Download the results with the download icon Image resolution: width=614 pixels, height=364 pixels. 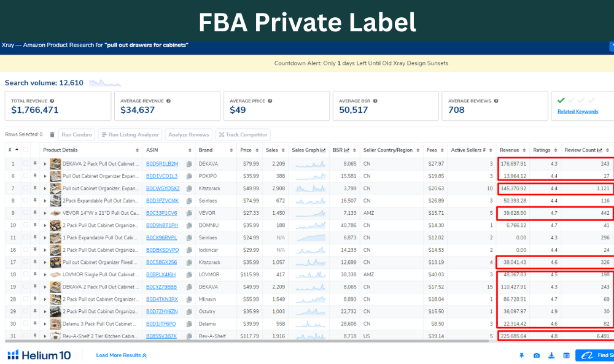pyautogui.click(x=551, y=355)
